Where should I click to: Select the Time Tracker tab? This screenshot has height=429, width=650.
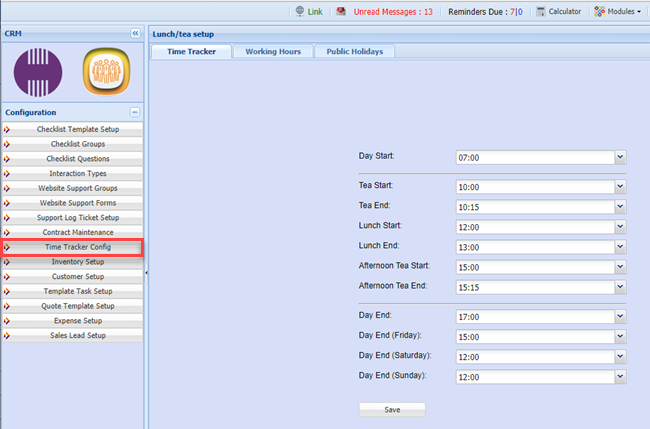(190, 51)
